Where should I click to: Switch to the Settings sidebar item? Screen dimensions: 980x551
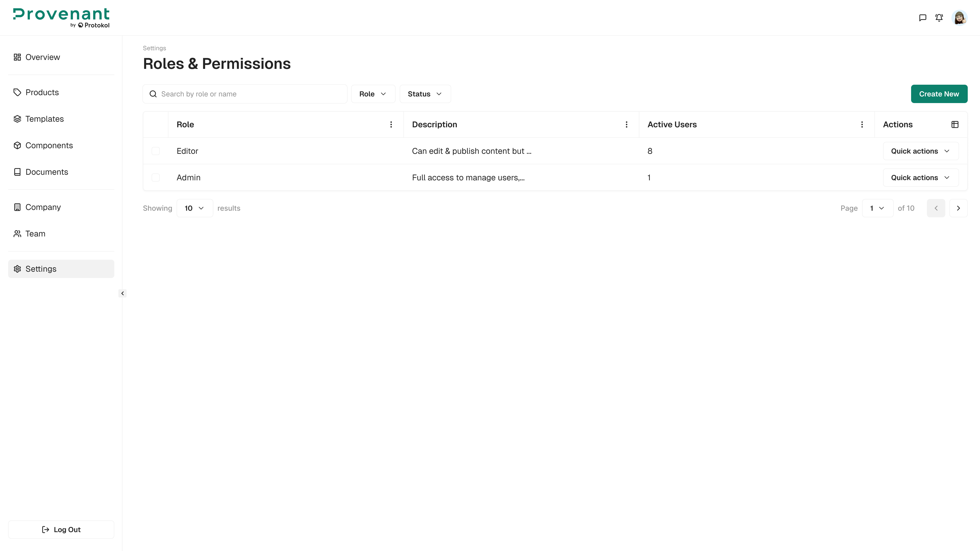tap(41, 268)
